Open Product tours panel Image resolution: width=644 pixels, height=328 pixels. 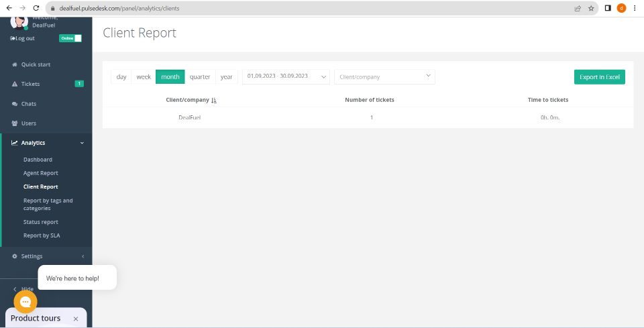click(36, 318)
